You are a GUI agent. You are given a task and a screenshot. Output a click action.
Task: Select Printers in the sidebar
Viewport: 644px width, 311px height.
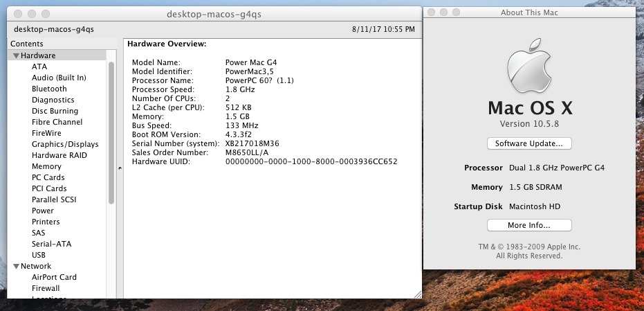pos(46,222)
